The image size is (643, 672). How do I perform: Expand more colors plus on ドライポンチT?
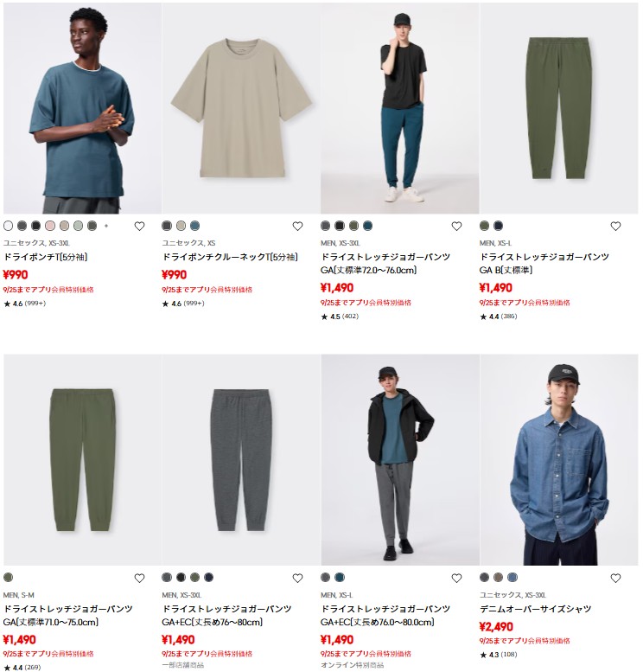click(x=106, y=226)
